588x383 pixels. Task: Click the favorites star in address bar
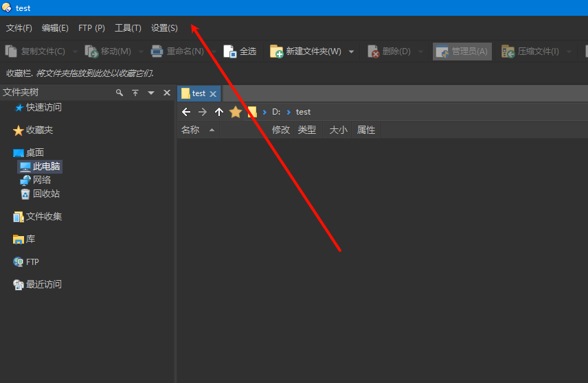[x=236, y=112]
